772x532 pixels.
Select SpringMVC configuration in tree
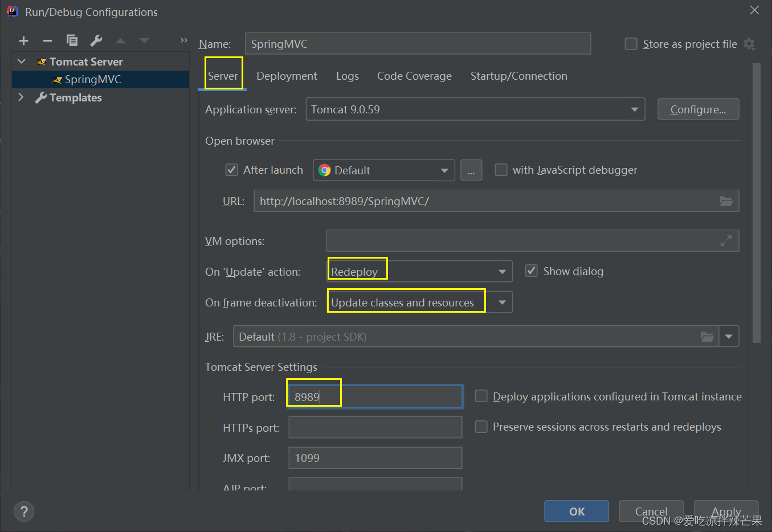click(100, 80)
